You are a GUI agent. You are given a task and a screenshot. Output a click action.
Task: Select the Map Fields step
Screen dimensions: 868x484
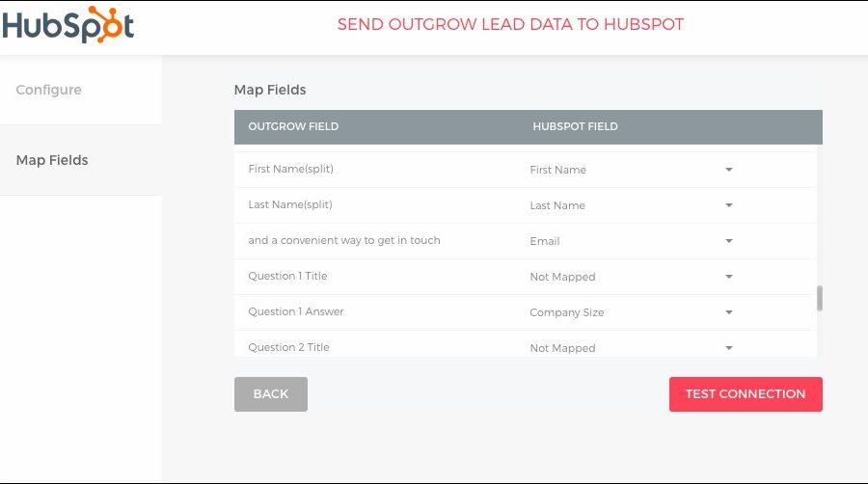52,160
